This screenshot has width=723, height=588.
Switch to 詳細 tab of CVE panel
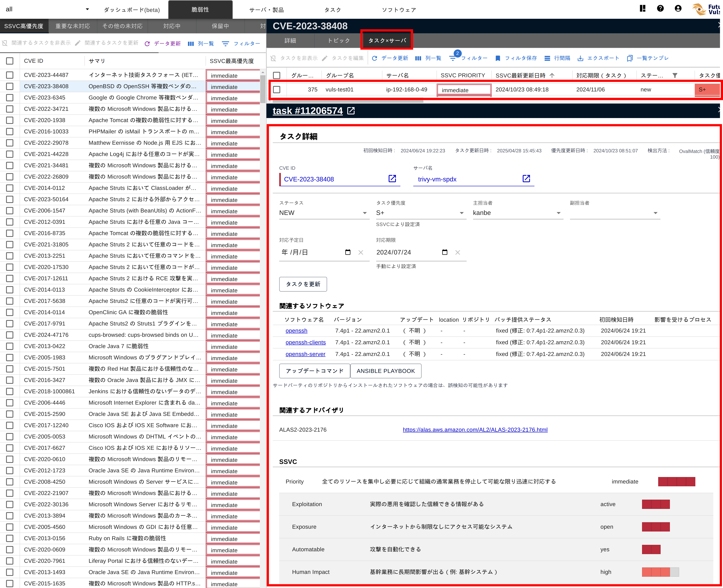click(x=290, y=41)
